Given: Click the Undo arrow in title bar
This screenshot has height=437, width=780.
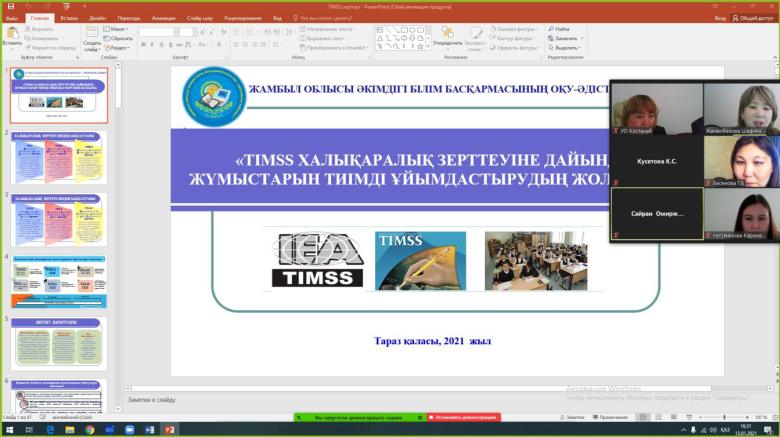Looking at the screenshot, I should coord(28,6).
